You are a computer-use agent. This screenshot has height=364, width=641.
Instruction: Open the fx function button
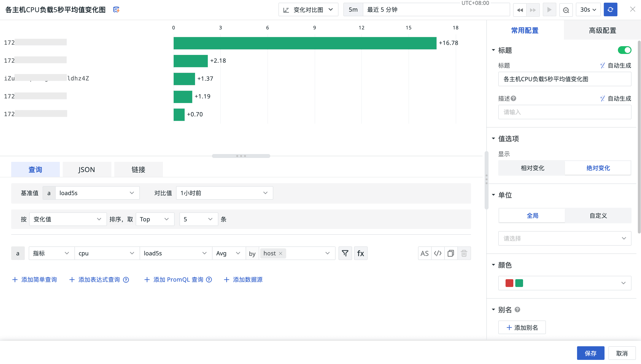pyautogui.click(x=360, y=253)
